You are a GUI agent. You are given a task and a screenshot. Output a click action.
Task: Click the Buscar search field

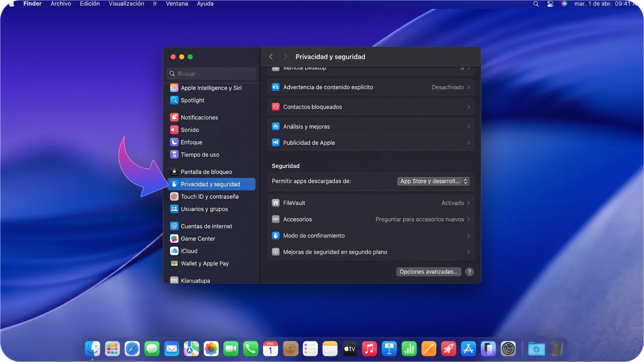tap(211, 74)
